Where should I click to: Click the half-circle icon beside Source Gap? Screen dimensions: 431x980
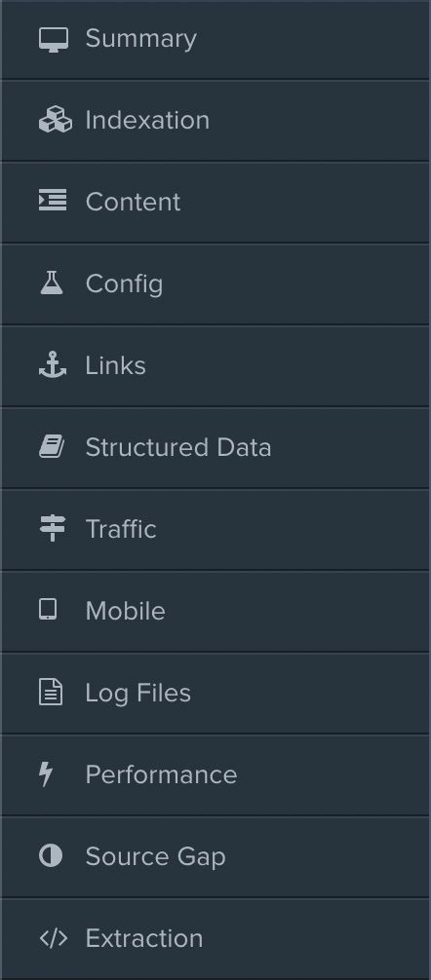tap(51, 855)
